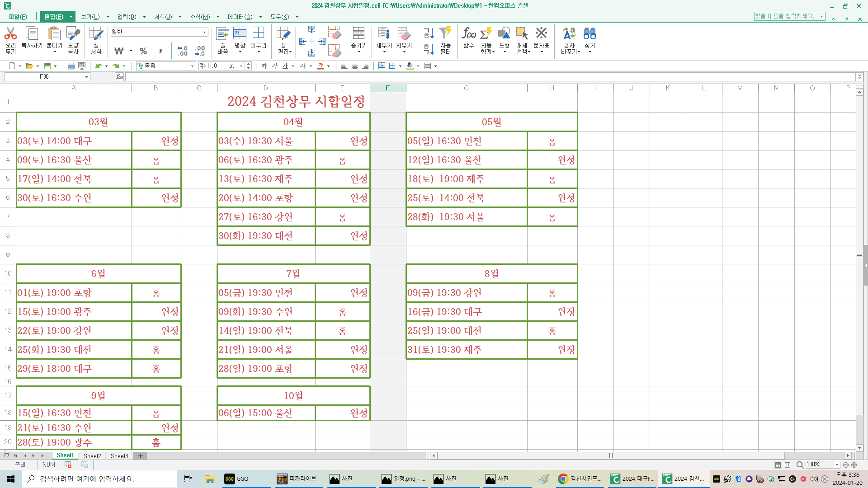Select column F header

(387, 88)
